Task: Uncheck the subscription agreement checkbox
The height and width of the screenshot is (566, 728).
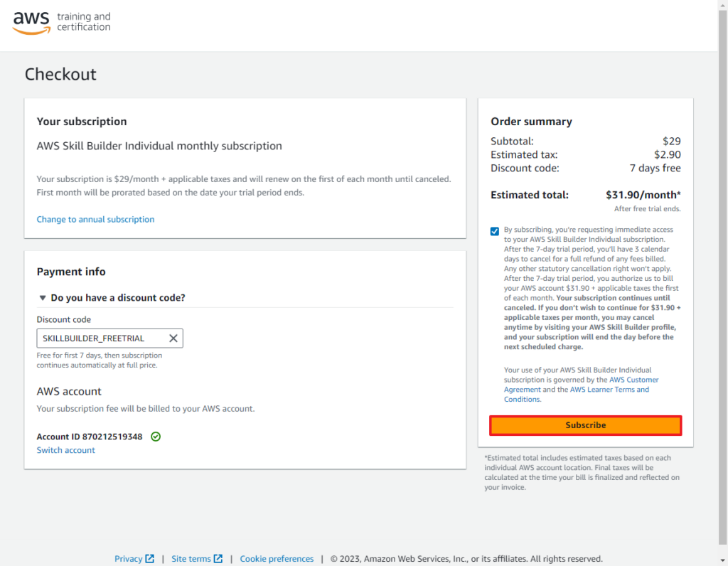Action: pyautogui.click(x=495, y=231)
